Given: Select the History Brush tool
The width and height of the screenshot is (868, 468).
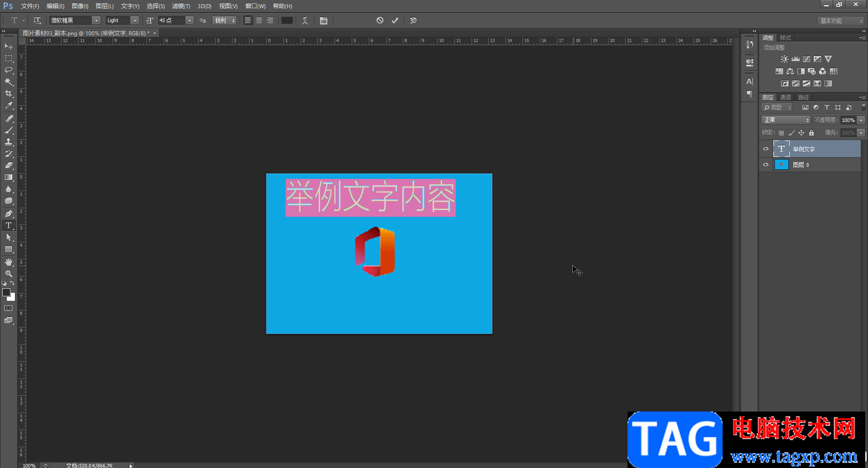Looking at the screenshot, I should coord(9,154).
